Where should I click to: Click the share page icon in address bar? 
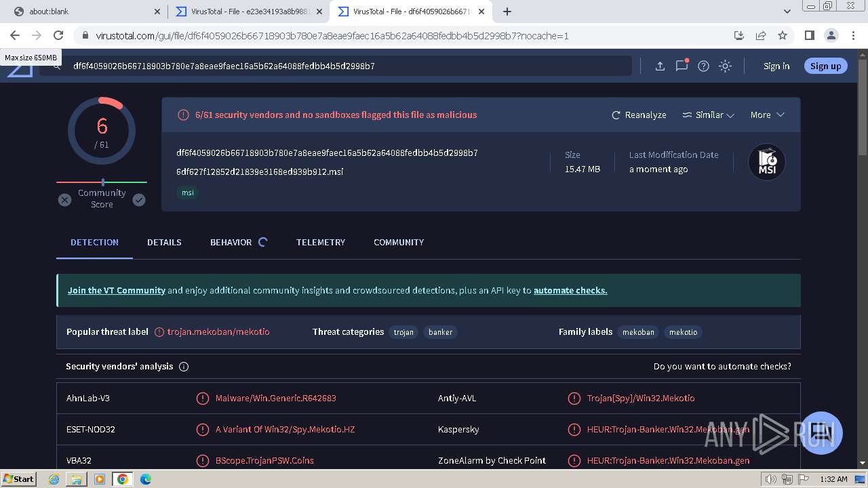[761, 35]
